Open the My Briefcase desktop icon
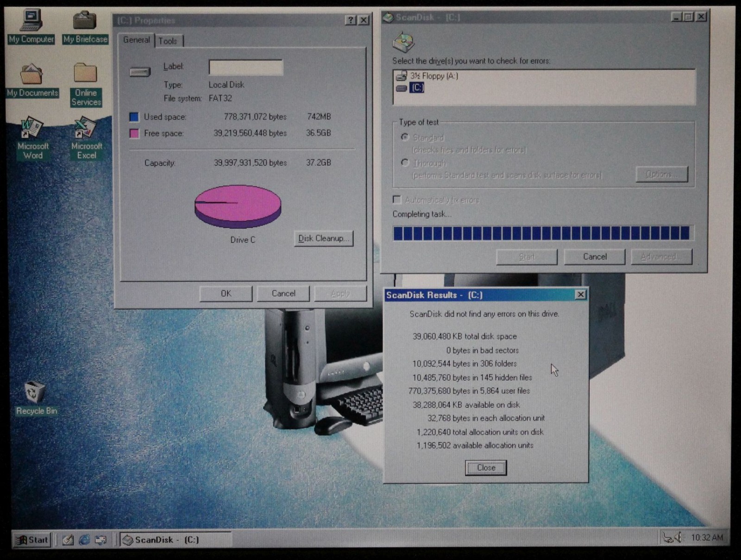Image resolution: width=741 pixels, height=560 pixels. (x=85, y=27)
